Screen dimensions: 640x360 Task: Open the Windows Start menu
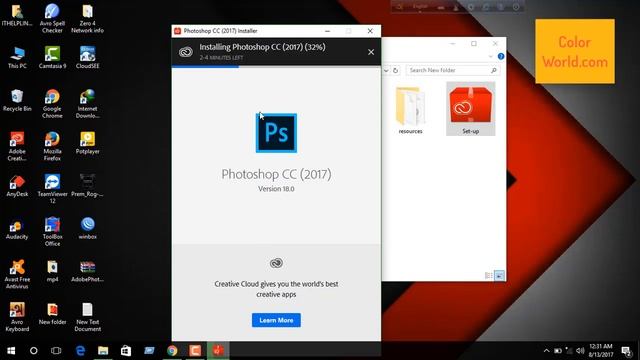tap(11, 351)
